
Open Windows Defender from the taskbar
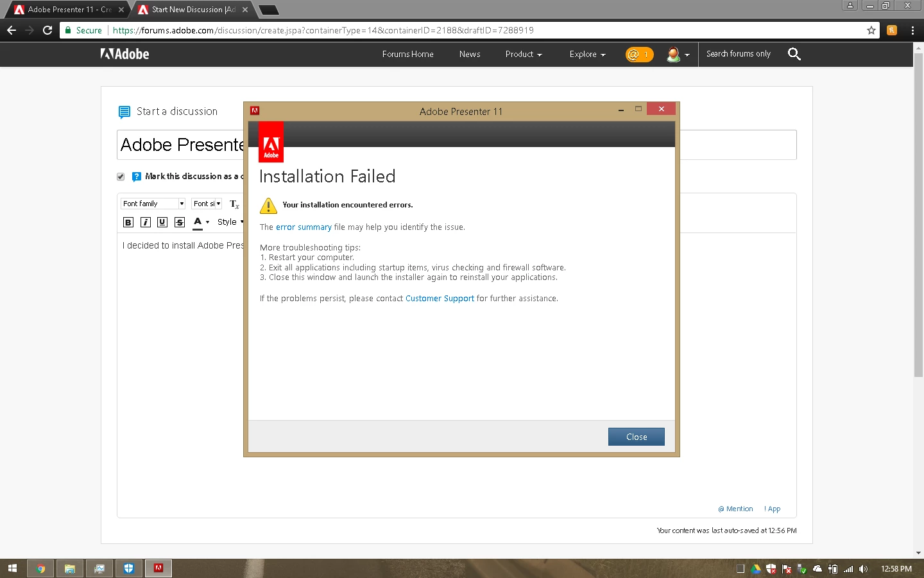pyautogui.click(x=129, y=568)
